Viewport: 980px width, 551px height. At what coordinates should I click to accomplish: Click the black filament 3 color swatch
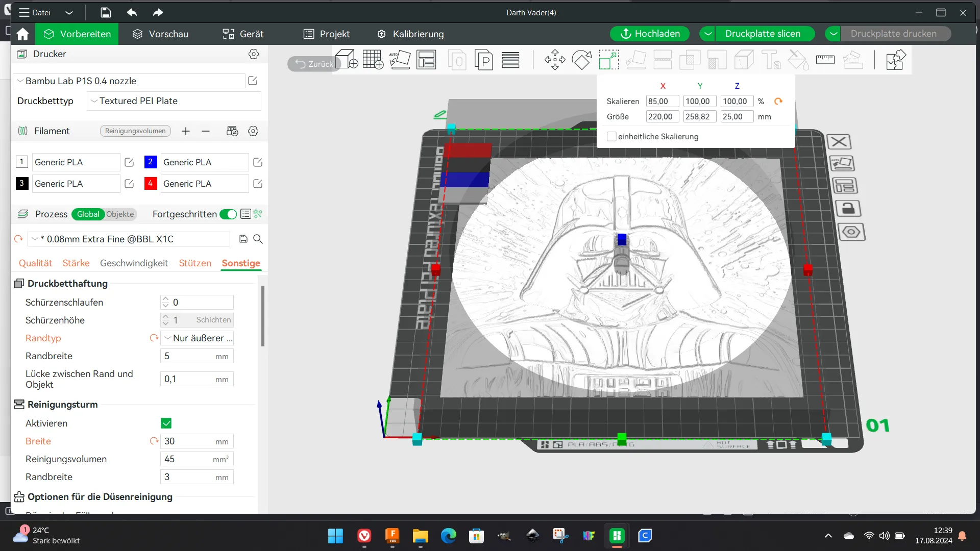(21, 183)
